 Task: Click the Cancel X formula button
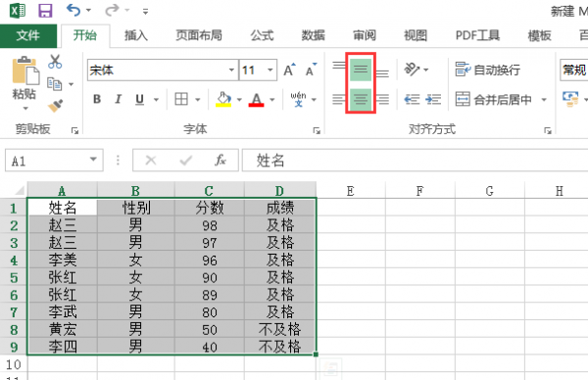151,161
